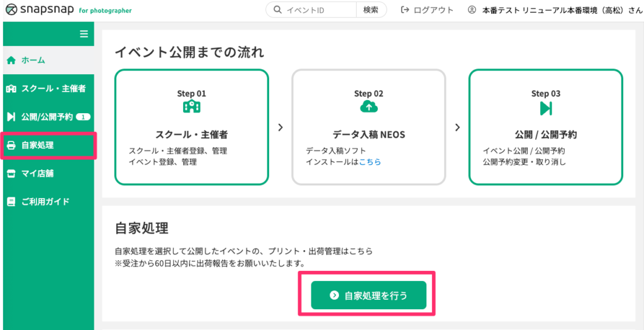Click arrow chevron between Step 01 and 02

[280, 127]
